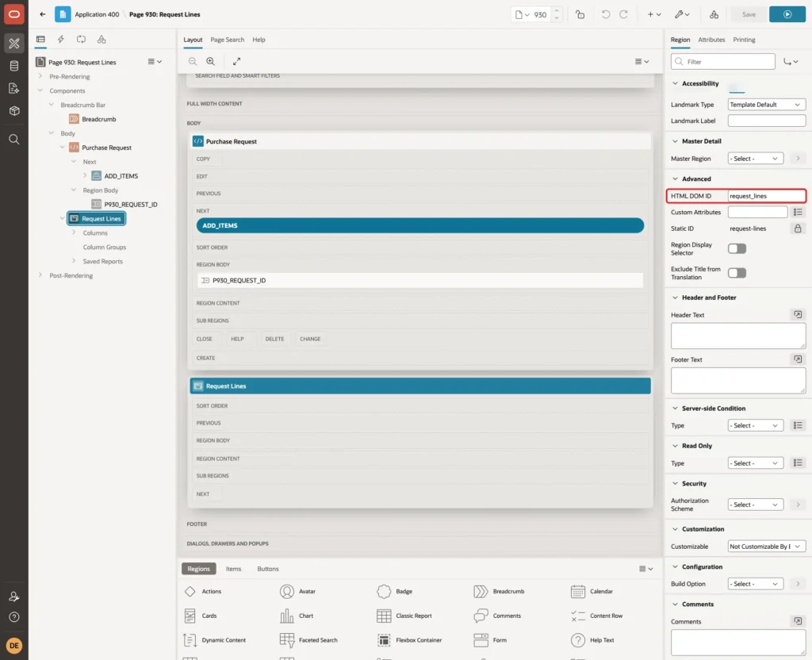Switch to Printing tab
This screenshot has width=812, height=660.
(x=744, y=40)
